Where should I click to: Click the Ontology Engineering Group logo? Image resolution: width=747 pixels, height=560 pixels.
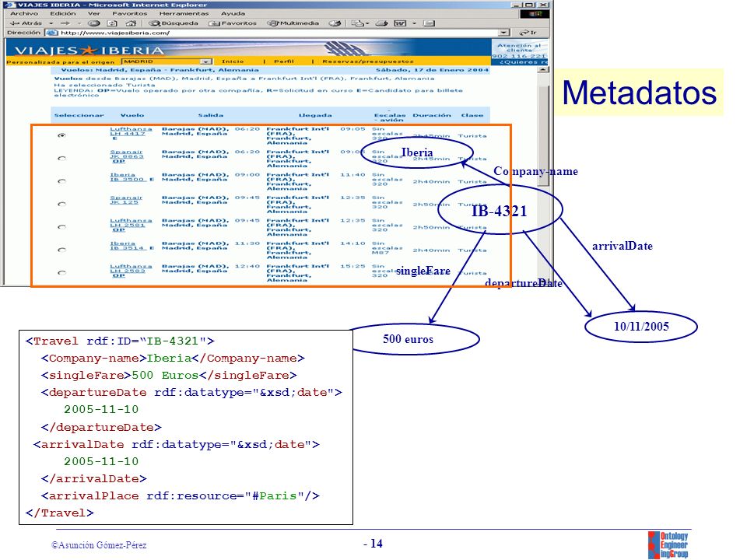[668, 544]
